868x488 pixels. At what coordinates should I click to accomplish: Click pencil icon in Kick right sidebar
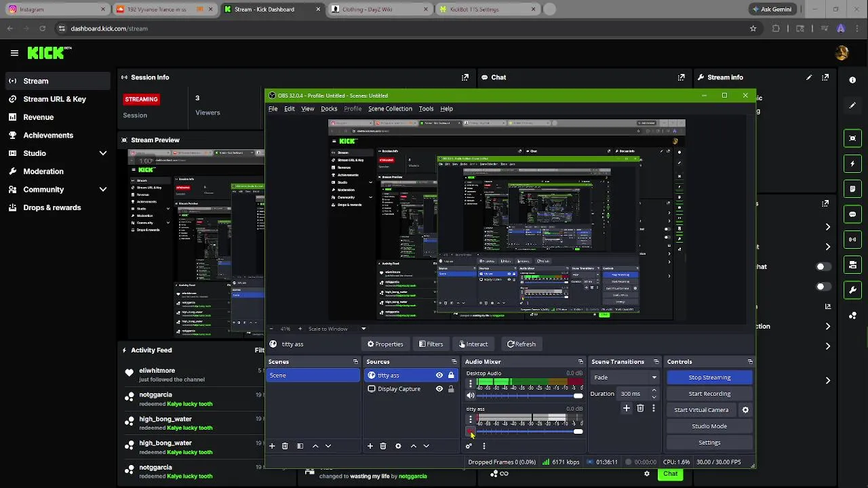pos(852,106)
